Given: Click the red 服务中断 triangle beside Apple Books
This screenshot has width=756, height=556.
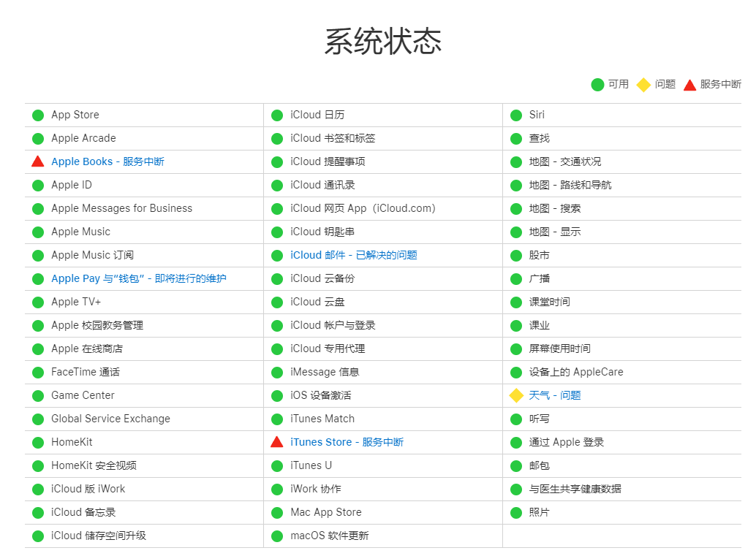Looking at the screenshot, I should coord(37,161).
